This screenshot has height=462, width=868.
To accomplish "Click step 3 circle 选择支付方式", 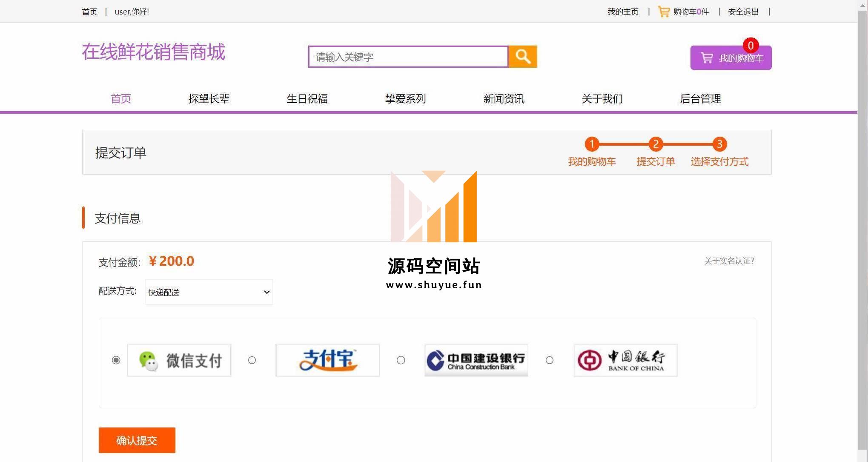I will [x=719, y=144].
